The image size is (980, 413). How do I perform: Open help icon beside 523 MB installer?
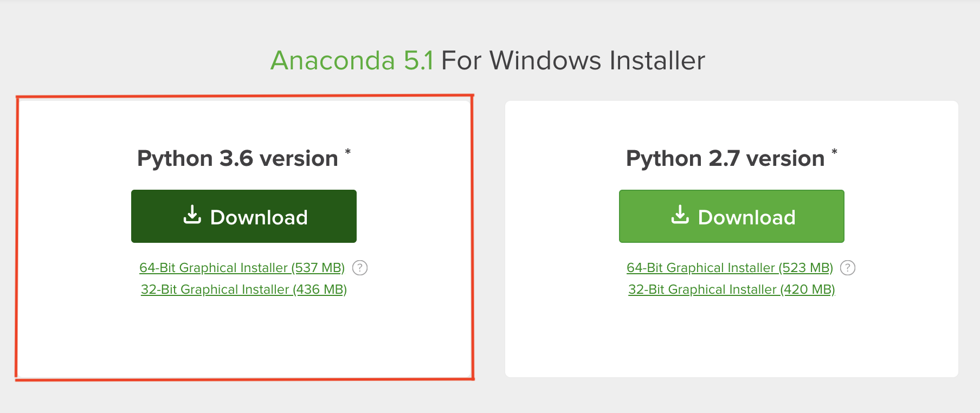(847, 268)
